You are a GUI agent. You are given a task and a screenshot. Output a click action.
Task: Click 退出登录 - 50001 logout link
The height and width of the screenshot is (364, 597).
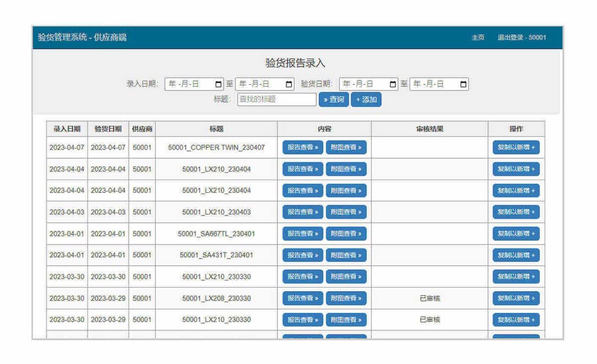click(x=521, y=38)
